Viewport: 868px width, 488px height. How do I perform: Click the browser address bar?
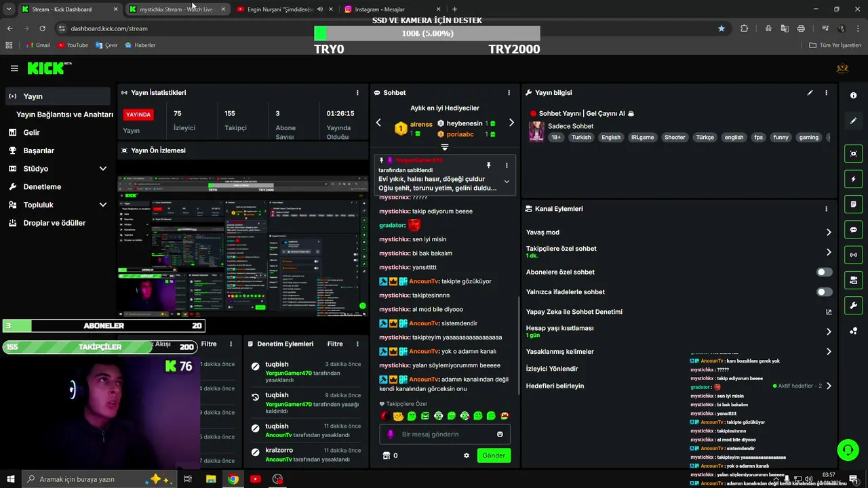pos(387,28)
